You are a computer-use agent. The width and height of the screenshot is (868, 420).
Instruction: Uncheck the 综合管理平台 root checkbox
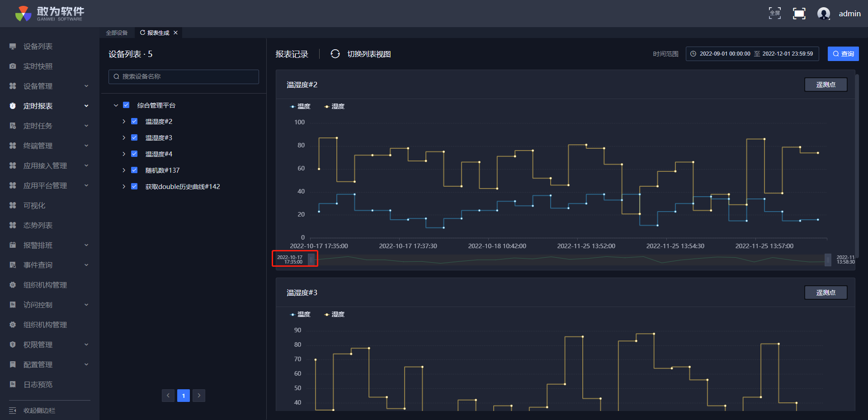(126, 105)
